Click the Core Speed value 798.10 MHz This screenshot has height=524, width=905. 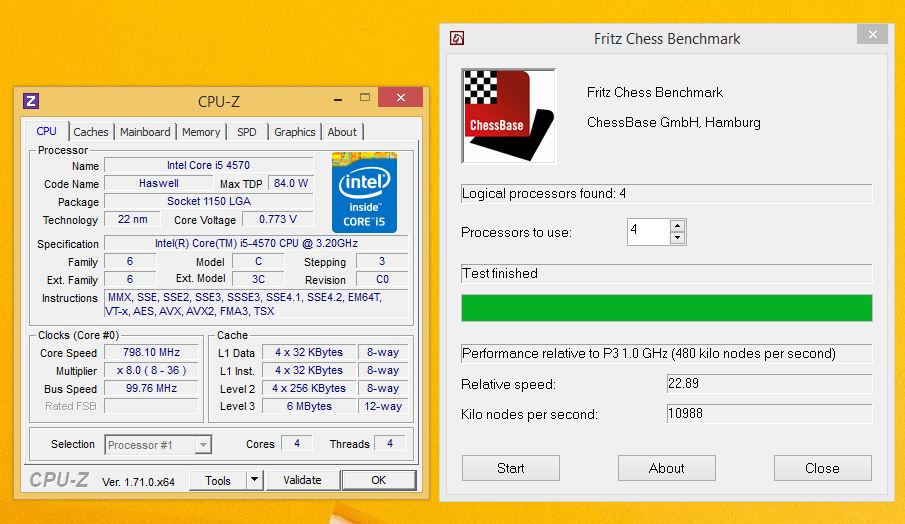[151, 352]
